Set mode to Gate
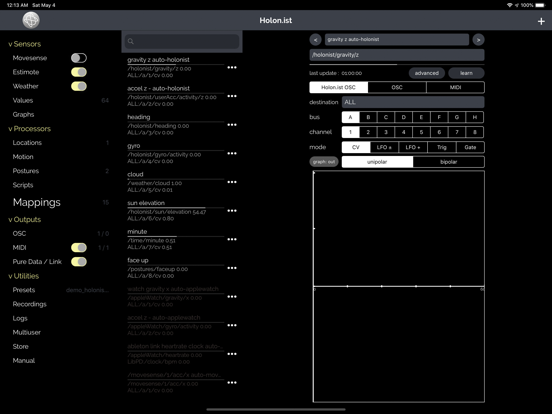The width and height of the screenshot is (552, 414). tap(470, 147)
